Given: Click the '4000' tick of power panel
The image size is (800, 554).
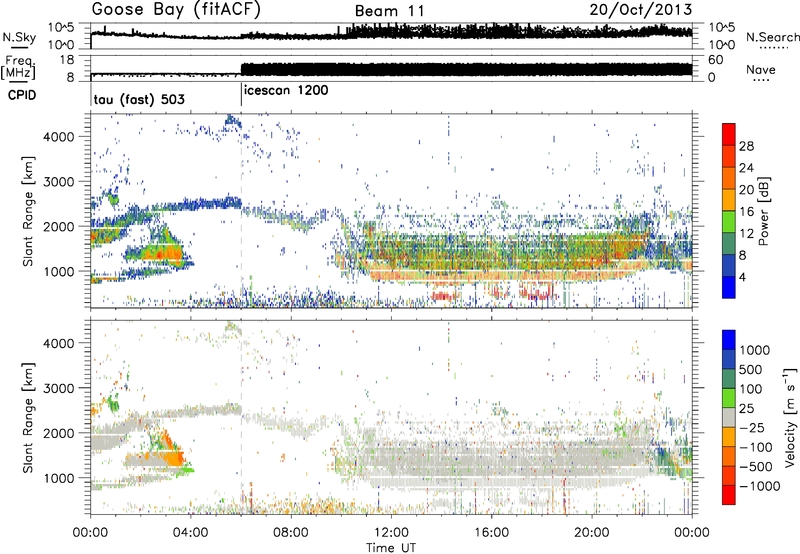Looking at the screenshot, I should 58,137.
